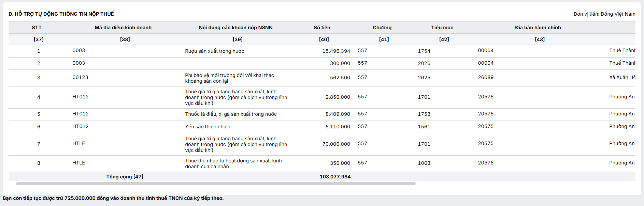Viewport: 644px width, 206px height.
Task: Click sub-item code 1561
Action: pos(424,127)
